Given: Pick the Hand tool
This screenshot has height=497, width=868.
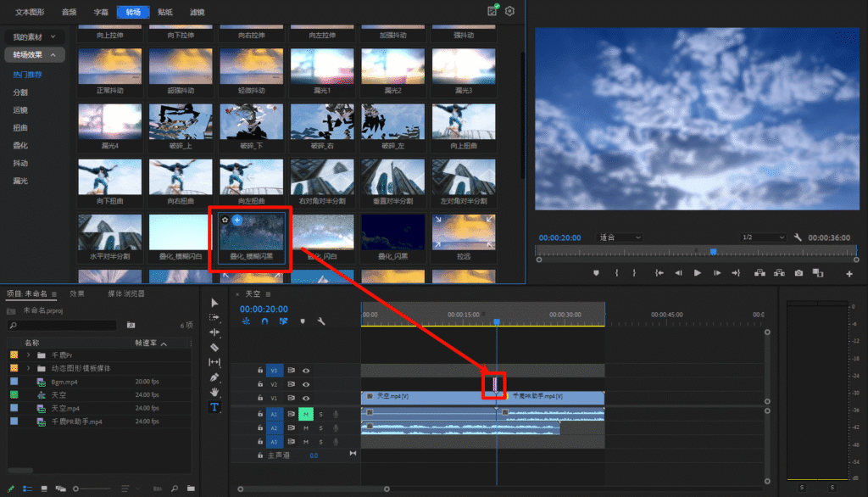Looking at the screenshot, I should coord(214,392).
